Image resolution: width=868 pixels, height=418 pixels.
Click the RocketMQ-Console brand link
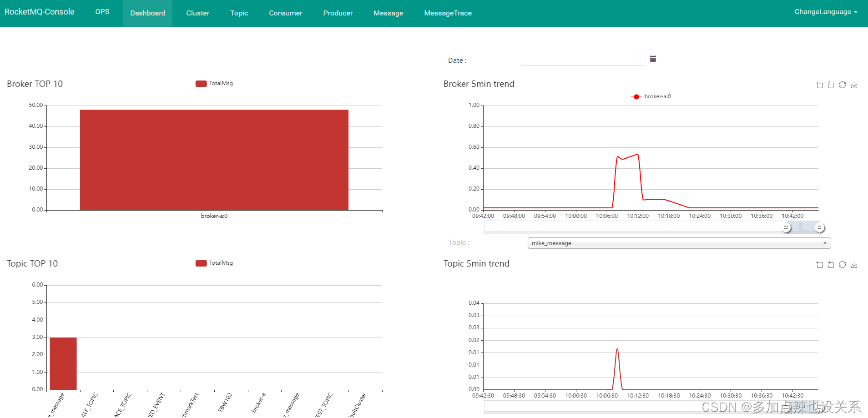click(x=40, y=12)
